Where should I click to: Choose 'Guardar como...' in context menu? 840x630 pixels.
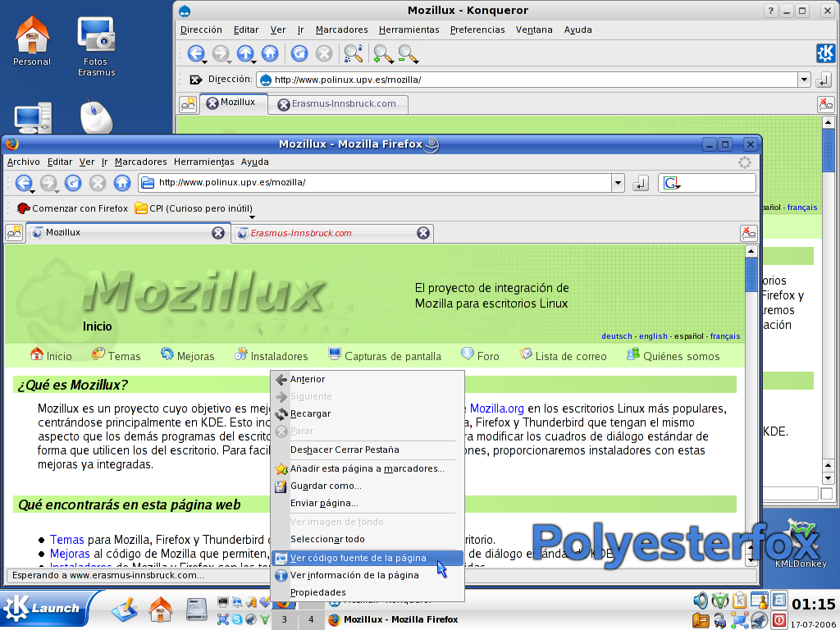coord(367,486)
